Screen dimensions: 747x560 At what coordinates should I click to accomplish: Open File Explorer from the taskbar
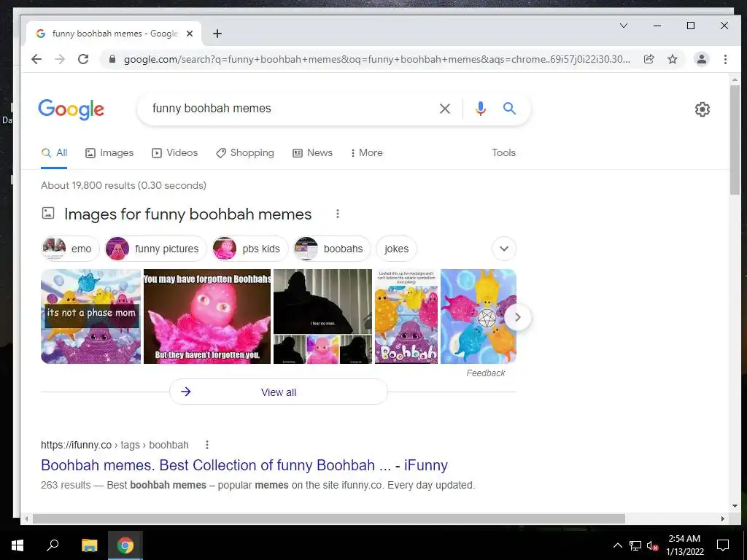click(x=89, y=545)
